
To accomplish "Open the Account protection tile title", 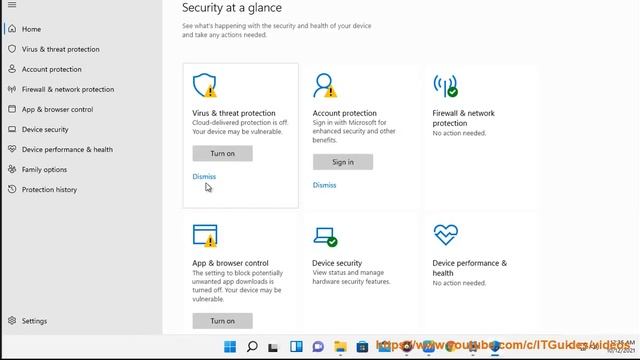I will 344,113.
